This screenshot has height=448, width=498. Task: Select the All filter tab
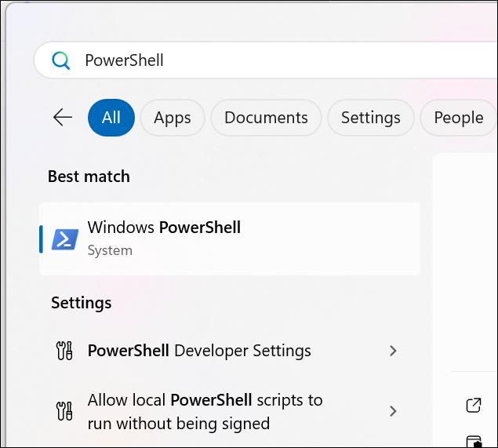111,118
